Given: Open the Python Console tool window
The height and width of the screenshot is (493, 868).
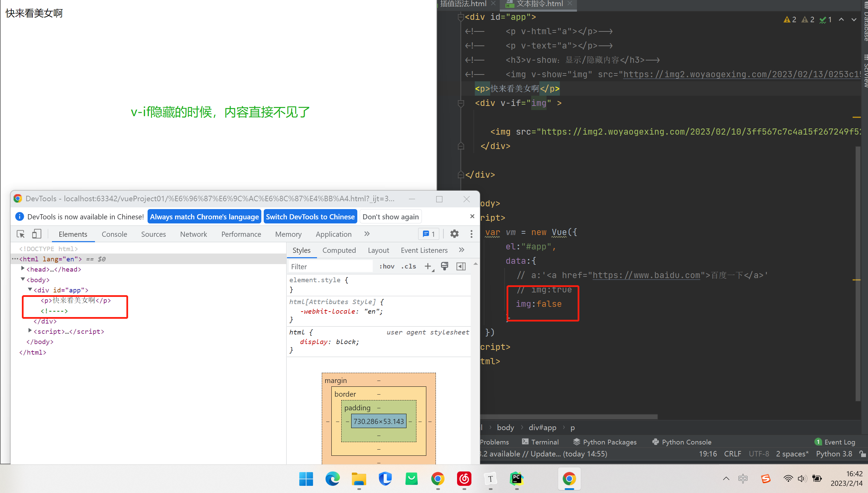Looking at the screenshot, I should coord(681,442).
